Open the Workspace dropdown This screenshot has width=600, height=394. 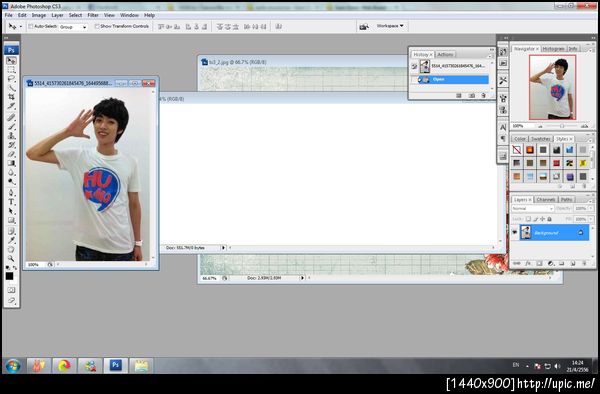click(390, 26)
